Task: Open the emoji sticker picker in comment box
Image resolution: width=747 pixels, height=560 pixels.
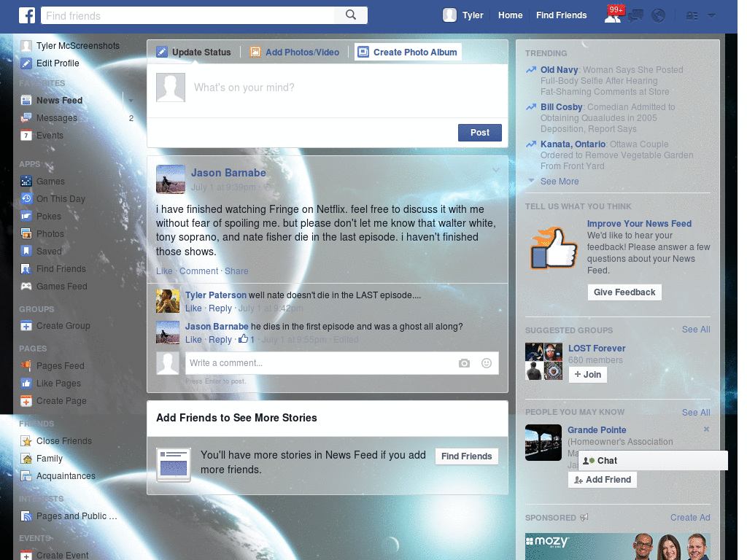Action: (487, 363)
